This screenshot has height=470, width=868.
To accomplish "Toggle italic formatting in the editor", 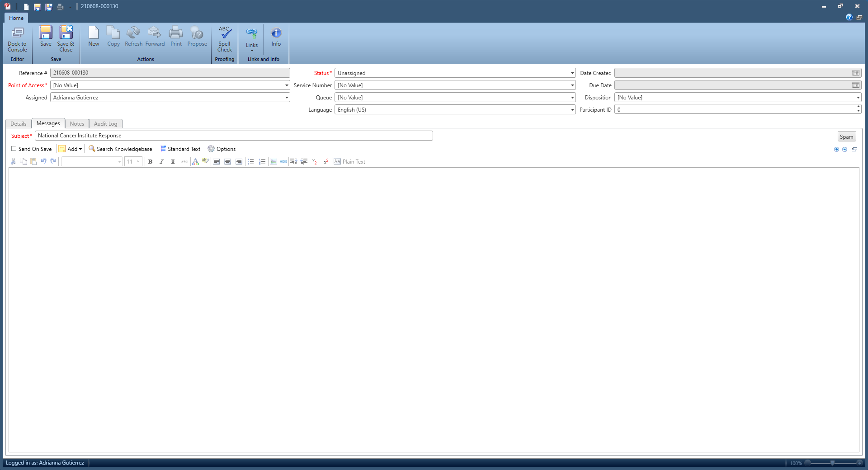I will [x=161, y=162].
